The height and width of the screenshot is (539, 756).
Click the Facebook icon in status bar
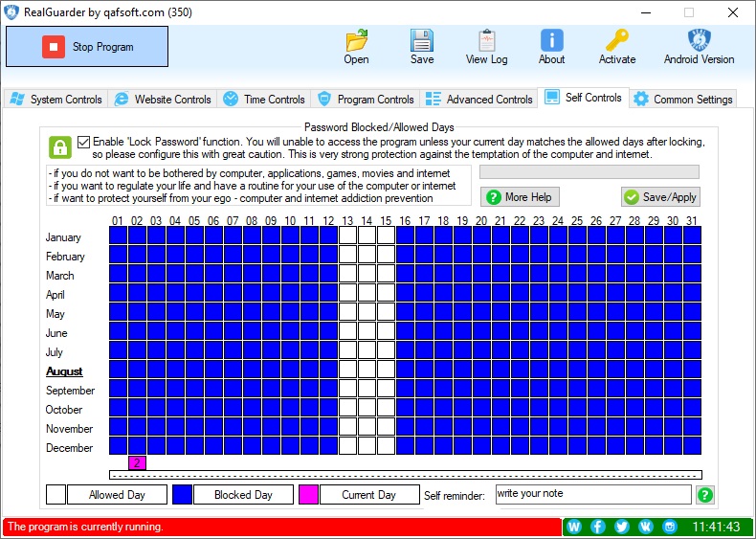[x=598, y=527]
